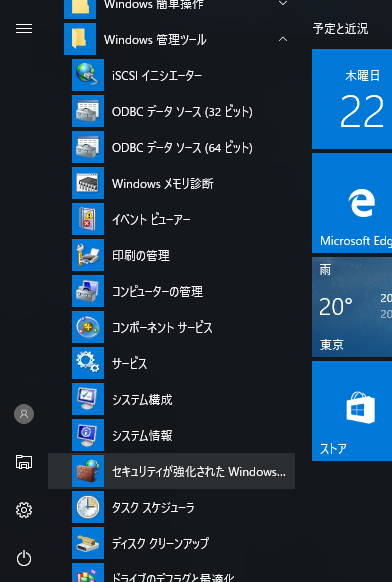Click the Windows 管理ツール folder icon
This screenshot has width=392, height=582.
coord(80,39)
